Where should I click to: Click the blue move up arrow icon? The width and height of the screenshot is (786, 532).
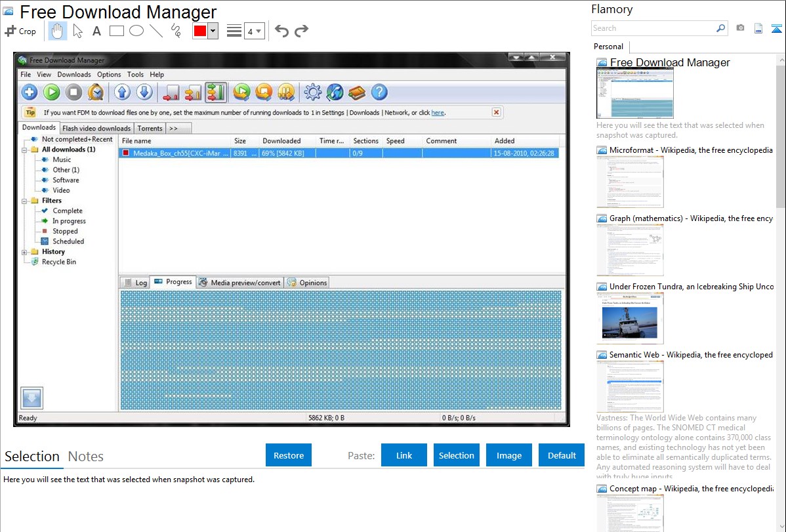(122, 92)
